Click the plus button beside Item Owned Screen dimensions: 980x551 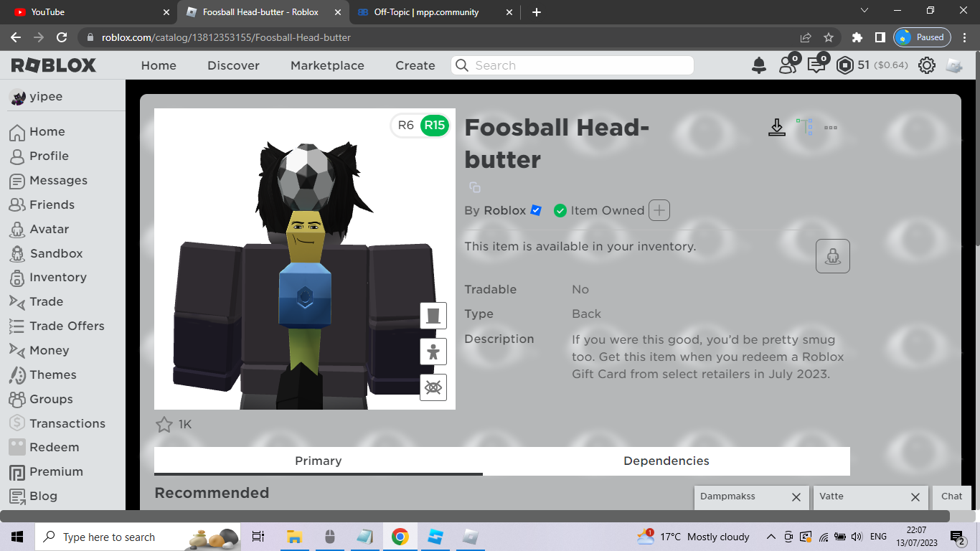coord(659,210)
